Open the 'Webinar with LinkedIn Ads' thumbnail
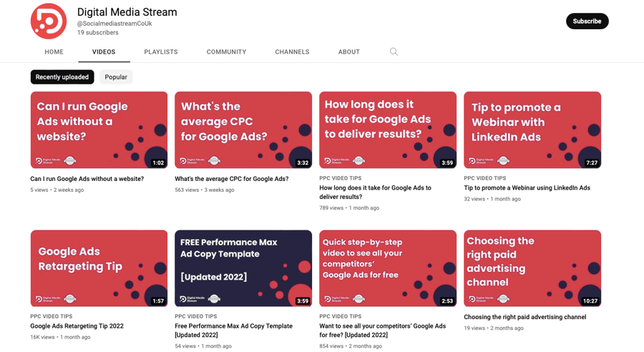The height and width of the screenshot is (352, 644). point(532,129)
